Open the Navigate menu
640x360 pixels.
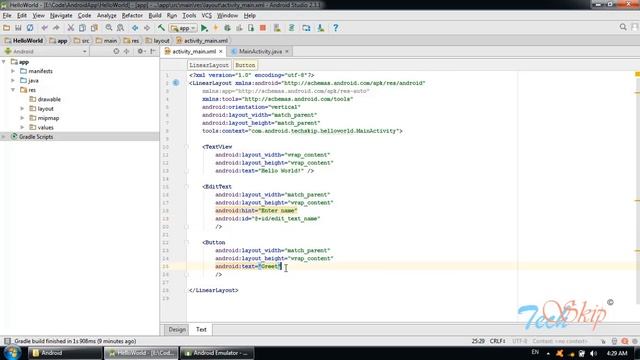pyautogui.click(x=61, y=16)
